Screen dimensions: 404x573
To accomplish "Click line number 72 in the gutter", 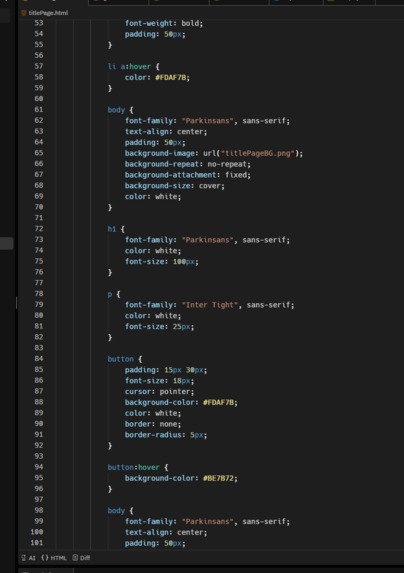I will pos(39,229).
